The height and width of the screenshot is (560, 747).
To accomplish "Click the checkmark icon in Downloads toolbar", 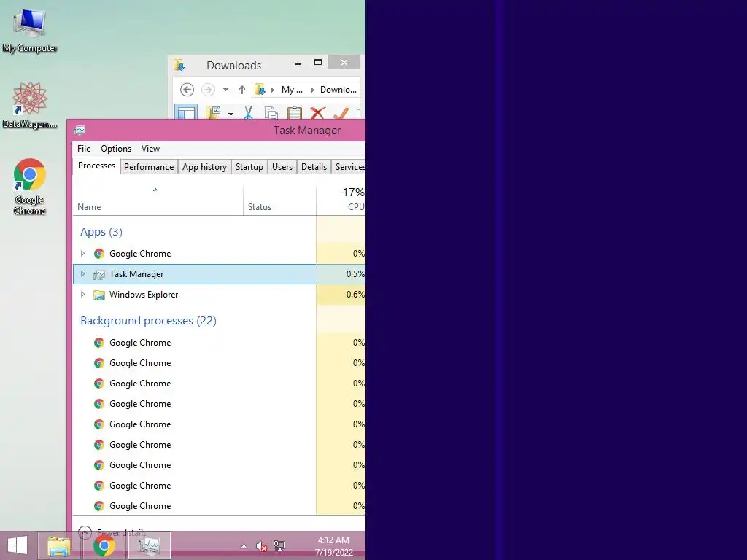I will [341, 113].
